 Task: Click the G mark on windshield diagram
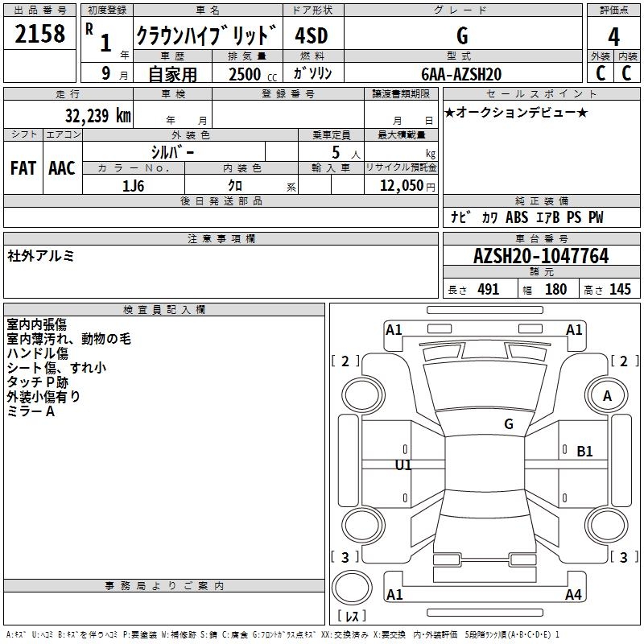509,424
